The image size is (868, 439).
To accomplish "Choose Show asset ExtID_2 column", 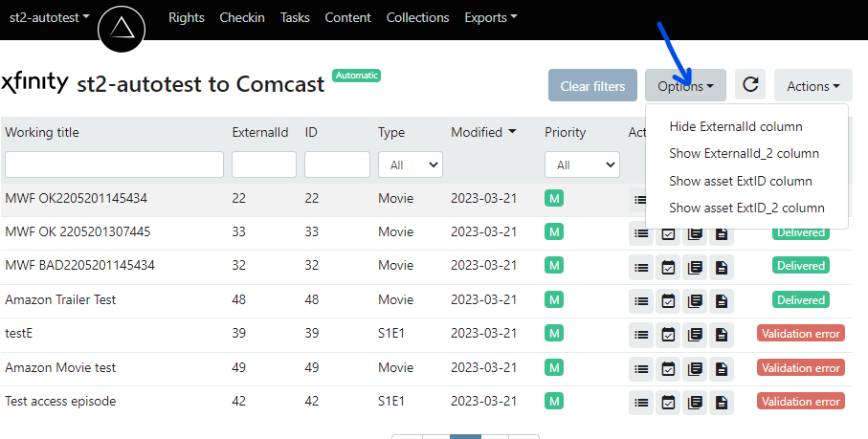I will click(746, 208).
